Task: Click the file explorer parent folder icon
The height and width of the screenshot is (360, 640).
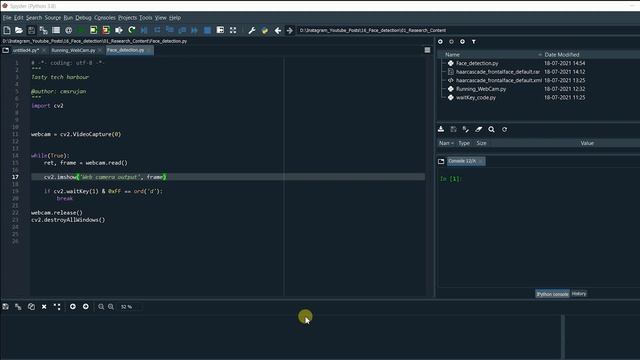Action: pos(462,42)
